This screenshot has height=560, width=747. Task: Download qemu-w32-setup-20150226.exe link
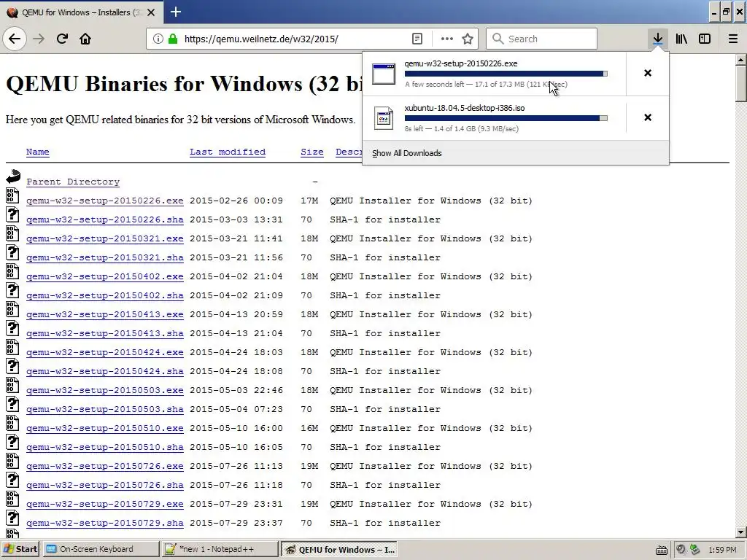[105, 201]
